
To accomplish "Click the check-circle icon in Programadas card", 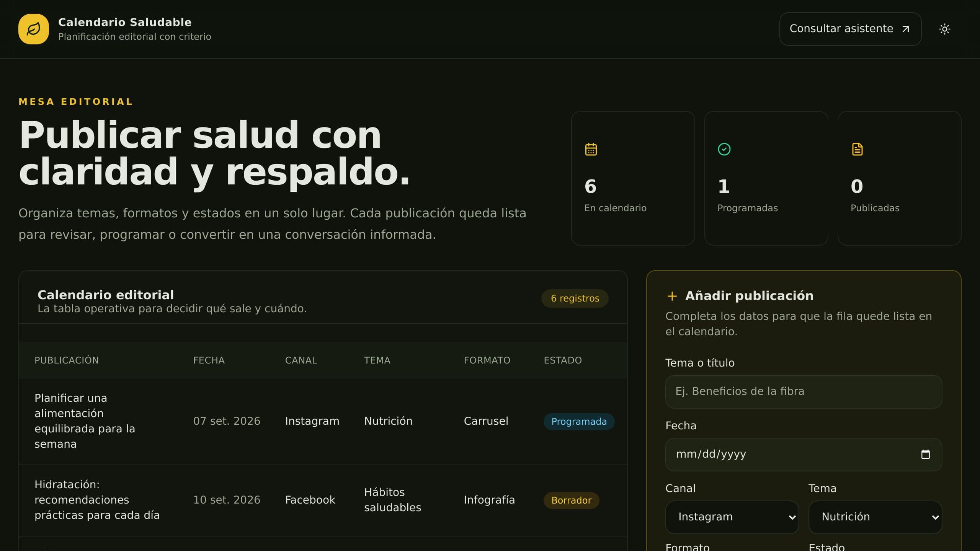I will (724, 149).
